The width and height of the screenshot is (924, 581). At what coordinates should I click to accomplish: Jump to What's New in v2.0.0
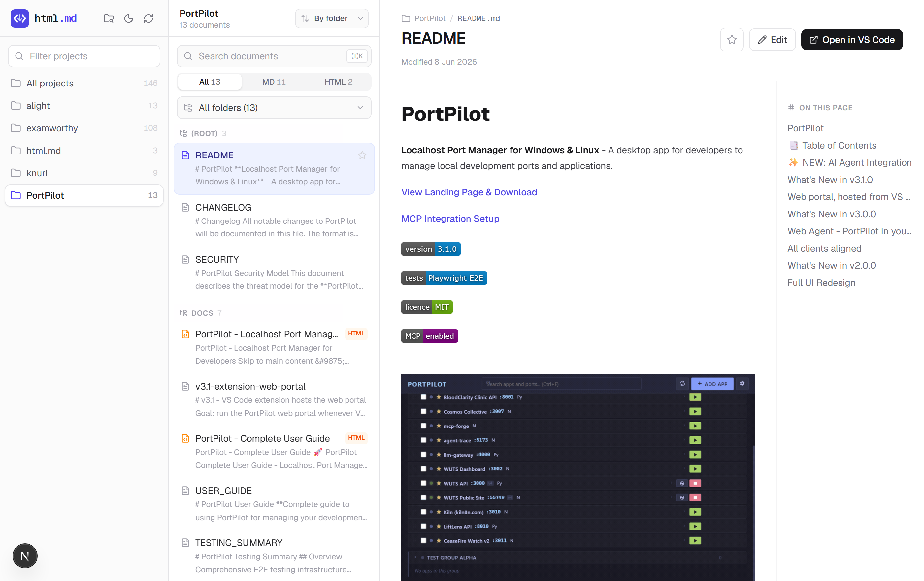832,265
